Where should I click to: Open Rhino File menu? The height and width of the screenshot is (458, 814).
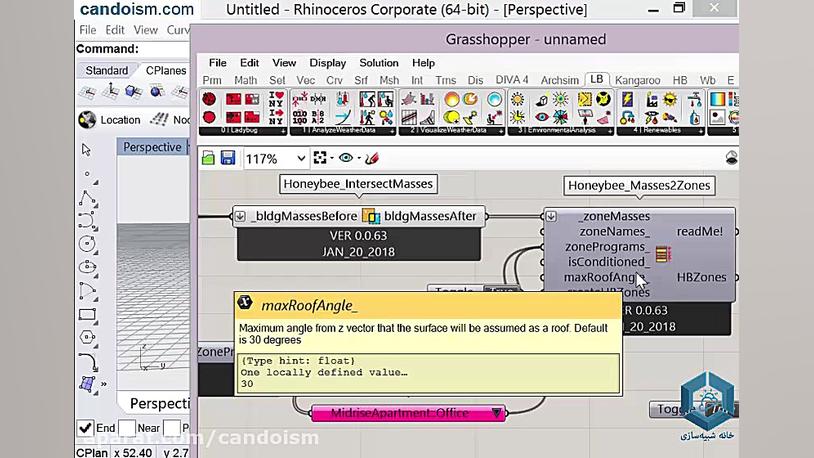click(x=87, y=30)
